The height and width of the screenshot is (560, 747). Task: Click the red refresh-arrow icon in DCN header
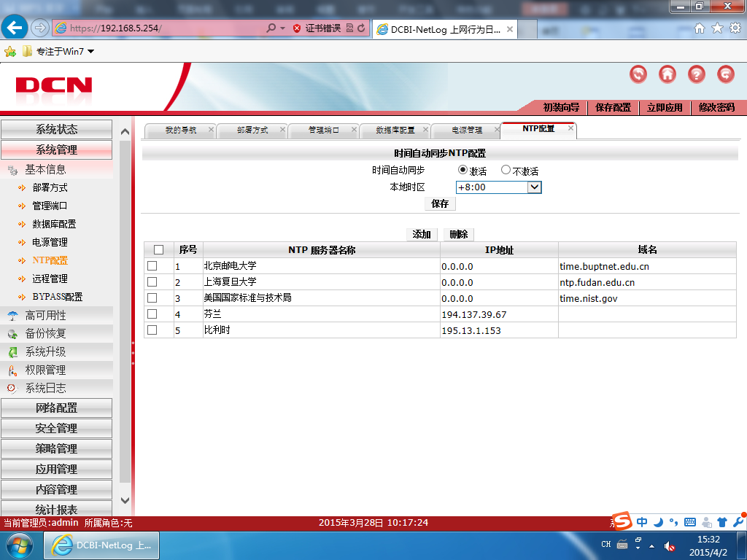click(x=638, y=74)
